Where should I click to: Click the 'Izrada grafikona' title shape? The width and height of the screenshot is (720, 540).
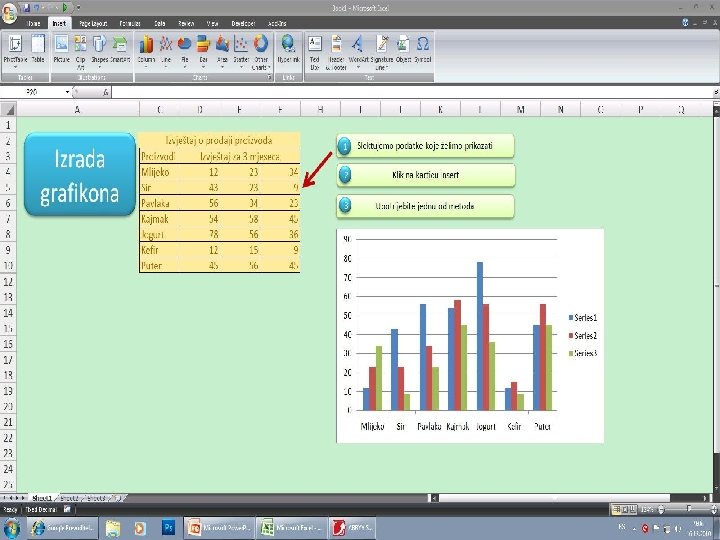pyautogui.click(x=80, y=174)
